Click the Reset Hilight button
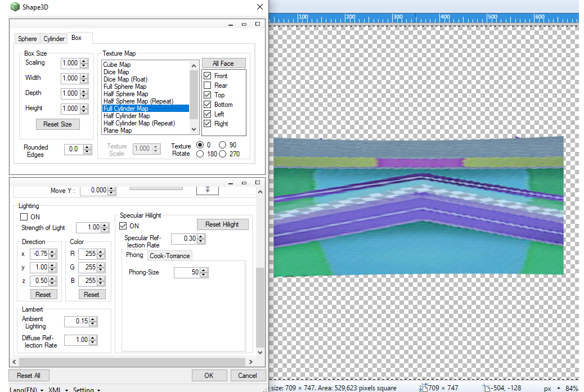The width and height of the screenshot is (584, 392). click(x=222, y=224)
